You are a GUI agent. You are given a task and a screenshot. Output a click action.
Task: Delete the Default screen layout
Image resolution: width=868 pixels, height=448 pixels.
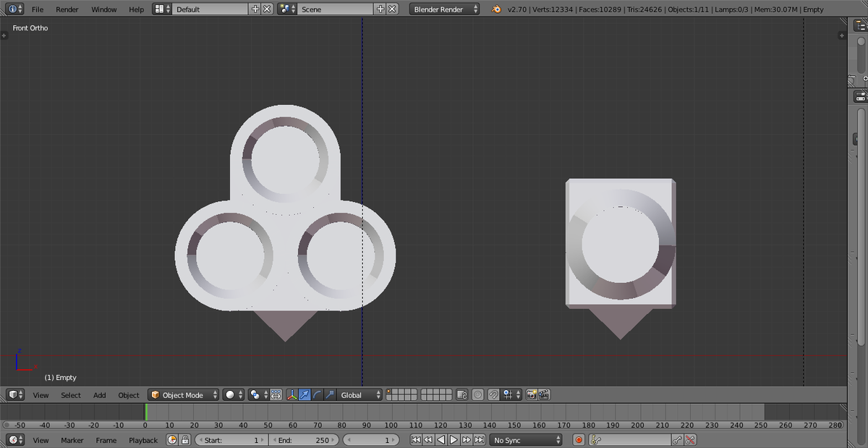point(267,9)
